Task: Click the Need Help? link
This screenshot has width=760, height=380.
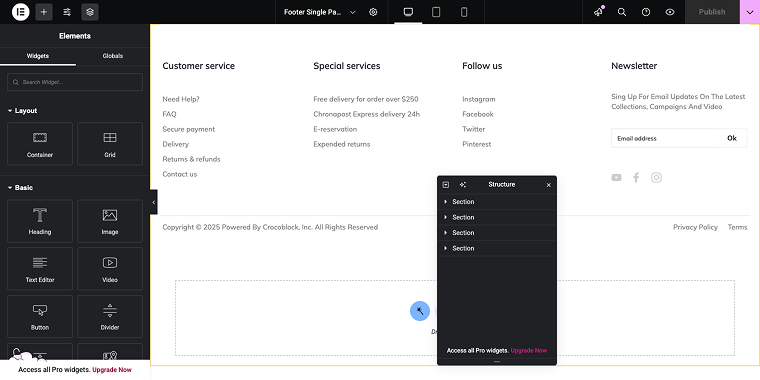Action: click(x=181, y=99)
